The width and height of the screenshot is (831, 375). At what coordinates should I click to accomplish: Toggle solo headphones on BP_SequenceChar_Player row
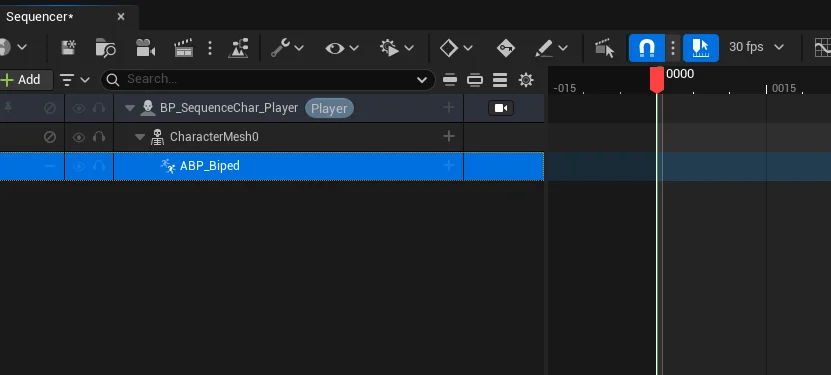coord(99,109)
